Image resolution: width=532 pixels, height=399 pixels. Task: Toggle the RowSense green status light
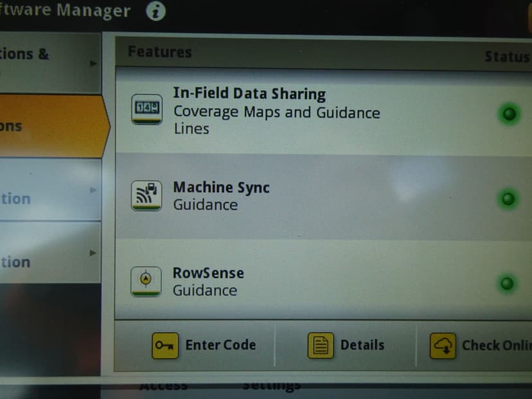coord(508,283)
